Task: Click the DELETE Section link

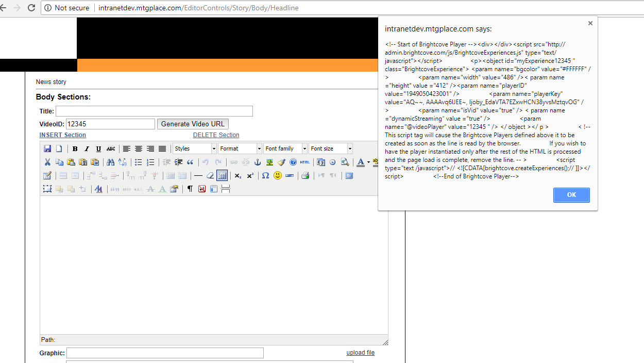Action: tap(216, 135)
